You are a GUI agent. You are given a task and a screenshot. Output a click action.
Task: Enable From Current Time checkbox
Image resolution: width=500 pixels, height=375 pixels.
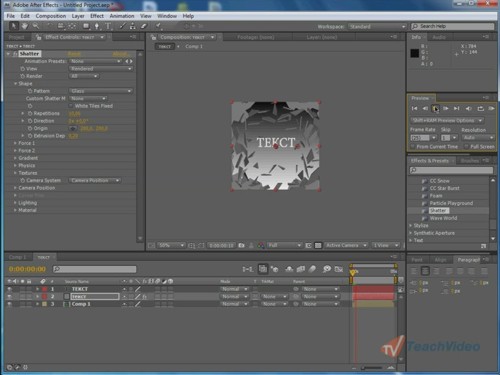(x=413, y=147)
